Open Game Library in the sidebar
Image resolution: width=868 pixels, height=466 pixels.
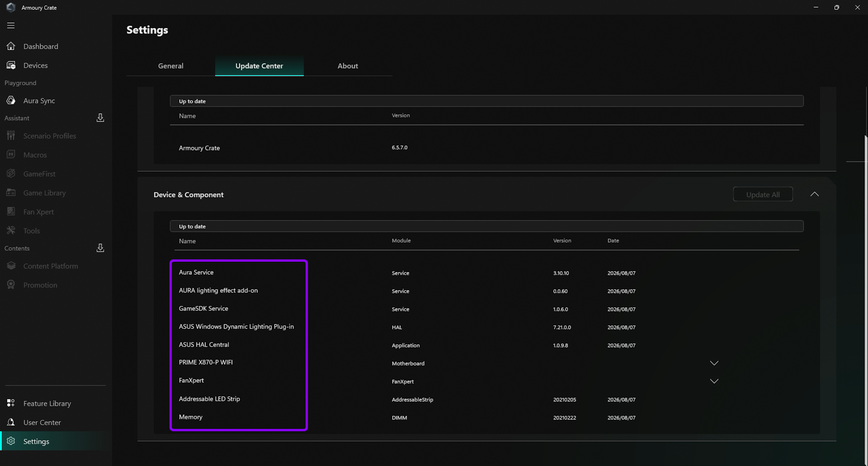pyautogui.click(x=45, y=193)
